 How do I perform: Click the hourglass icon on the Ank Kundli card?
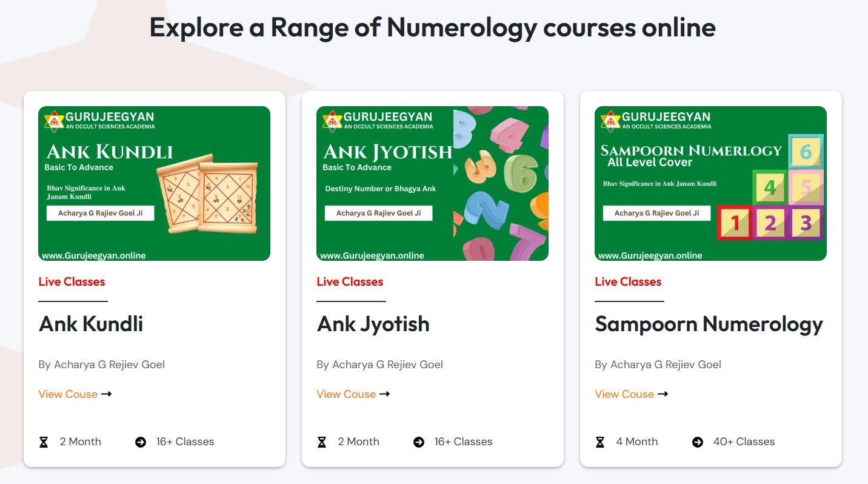[x=42, y=442]
